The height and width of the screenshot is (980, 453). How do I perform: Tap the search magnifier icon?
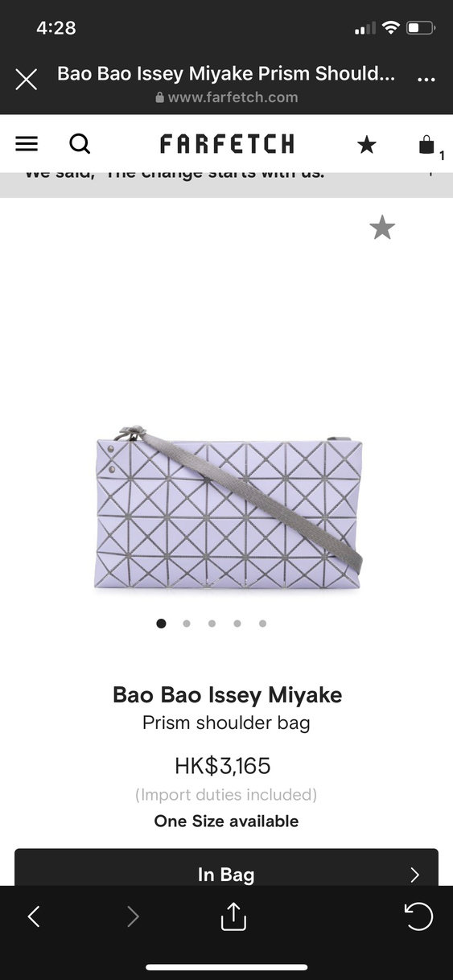[x=80, y=144]
